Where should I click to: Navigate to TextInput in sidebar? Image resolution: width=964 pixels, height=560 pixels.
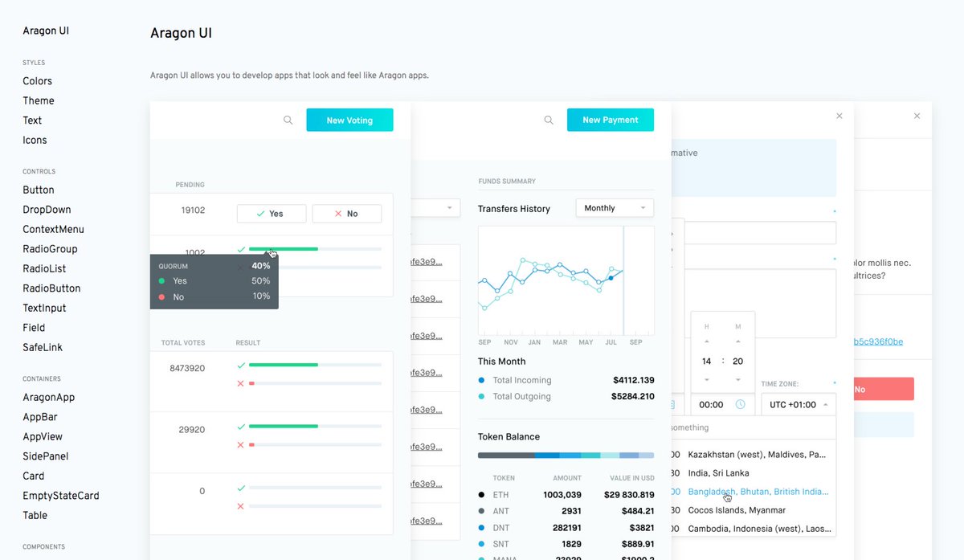44,309
